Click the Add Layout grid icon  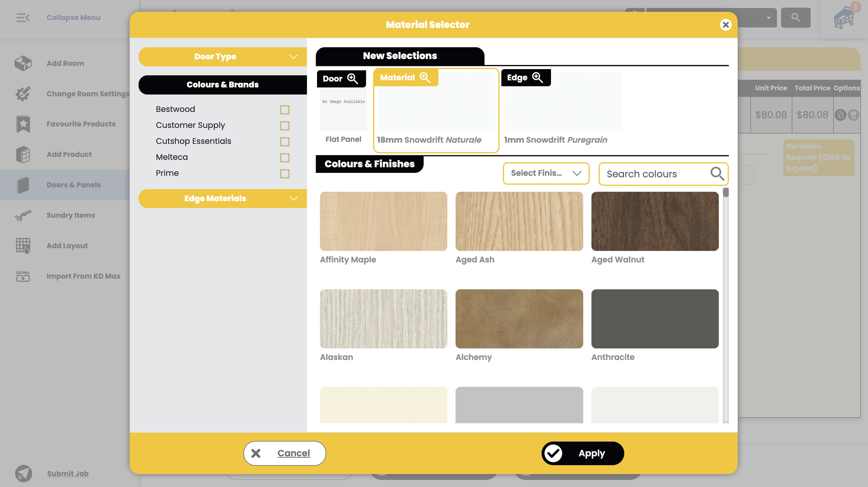[23, 246]
